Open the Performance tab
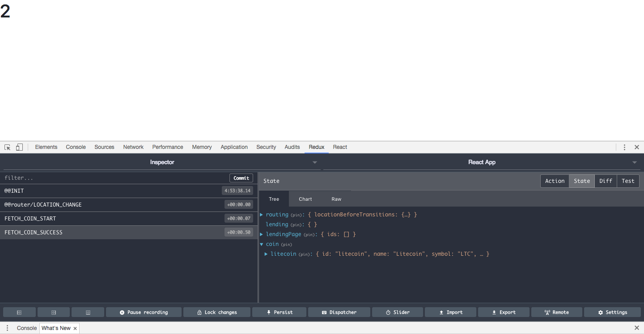 pyautogui.click(x=168, y=147)
